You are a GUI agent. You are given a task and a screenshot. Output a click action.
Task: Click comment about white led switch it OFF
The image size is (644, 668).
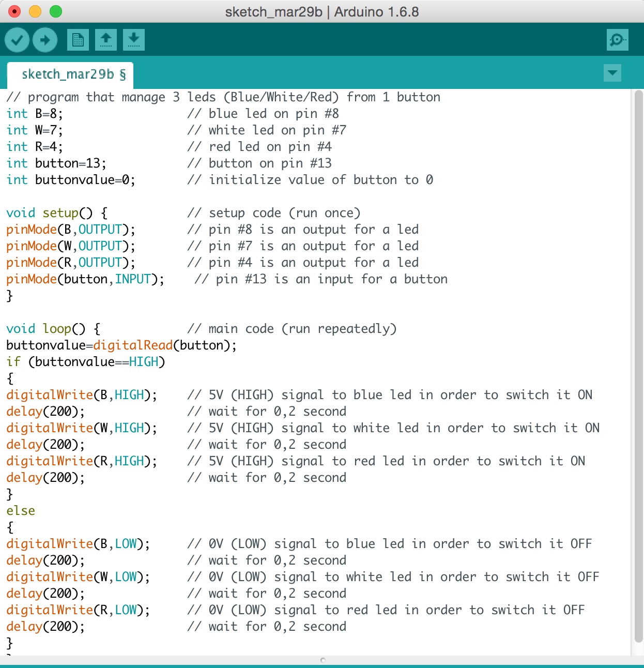[393, 577]
